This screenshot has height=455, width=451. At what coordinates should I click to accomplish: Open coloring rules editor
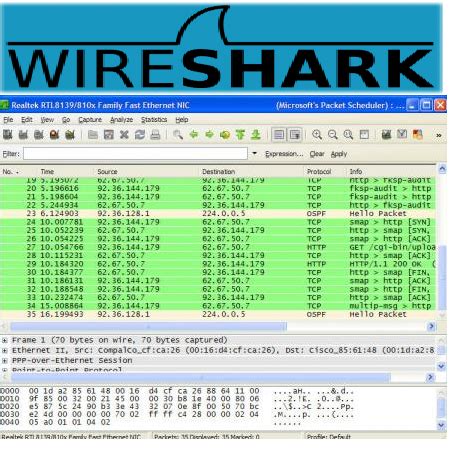(418, 135)
